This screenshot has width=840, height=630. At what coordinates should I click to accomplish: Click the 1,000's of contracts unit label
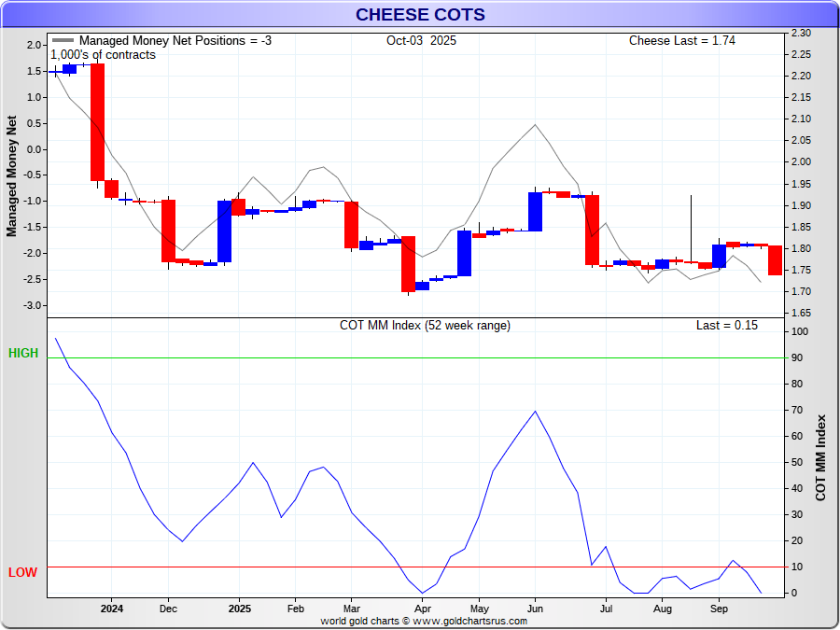(103, 55)
